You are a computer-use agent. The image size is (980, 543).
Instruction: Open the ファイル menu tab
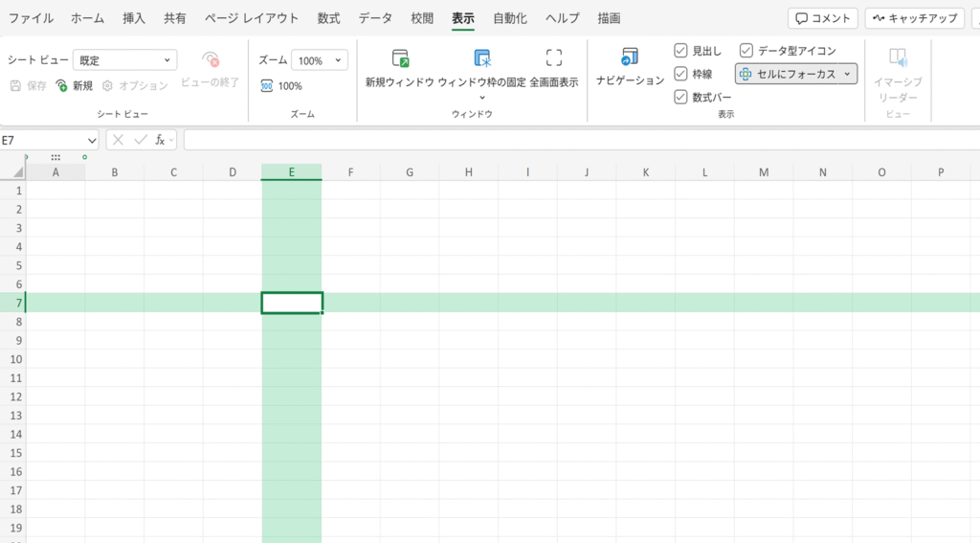coord(31,18)
